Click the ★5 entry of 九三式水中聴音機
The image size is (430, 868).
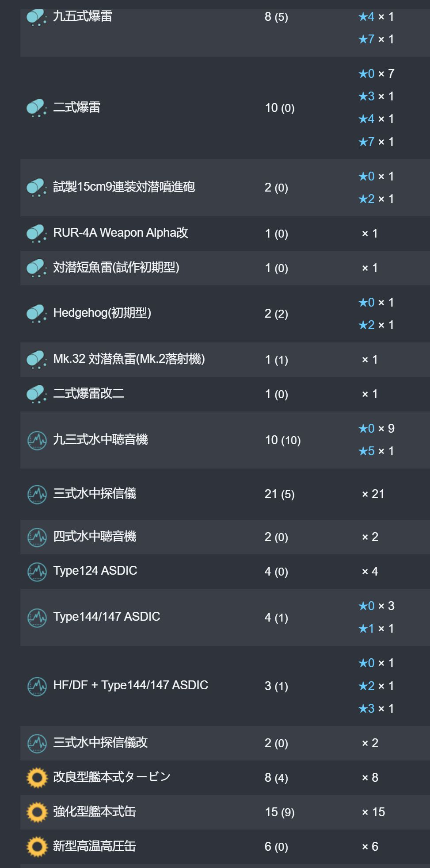click(366, 451)
